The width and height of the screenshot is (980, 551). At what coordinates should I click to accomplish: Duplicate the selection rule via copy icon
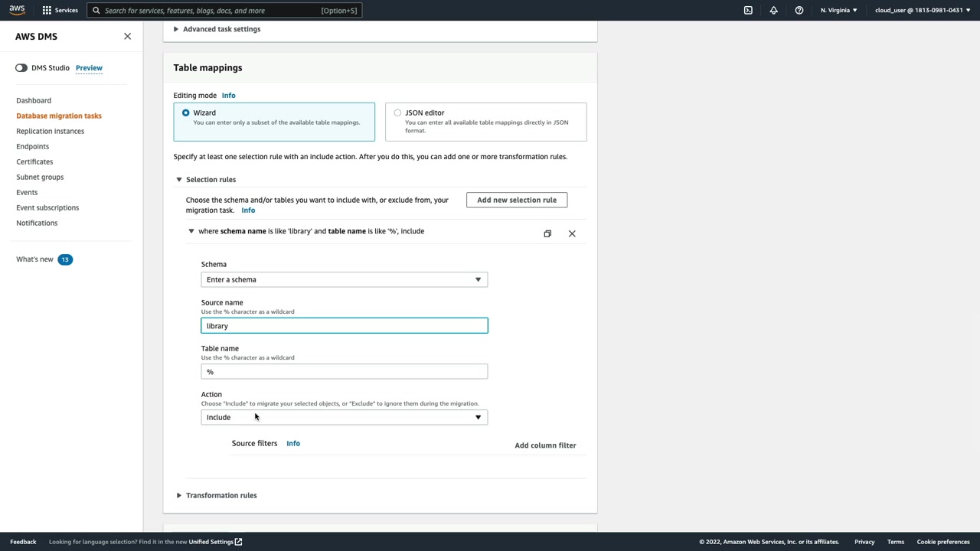coord(547,233)
